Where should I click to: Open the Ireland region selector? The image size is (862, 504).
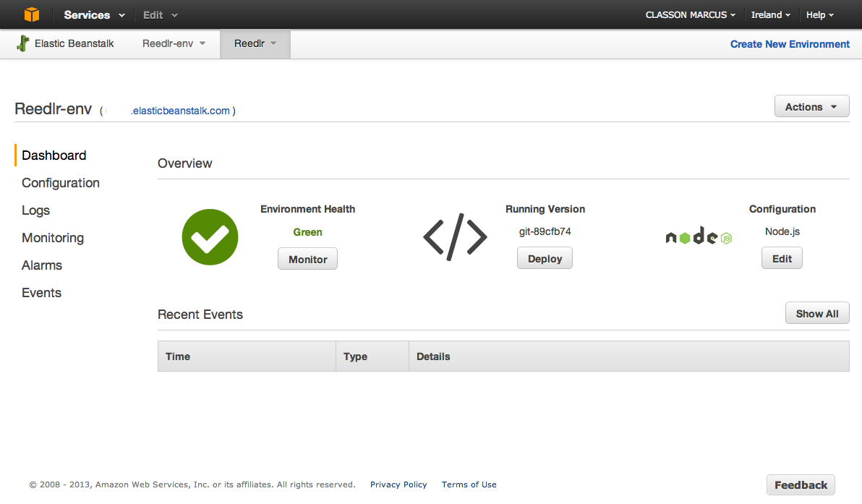770,14
